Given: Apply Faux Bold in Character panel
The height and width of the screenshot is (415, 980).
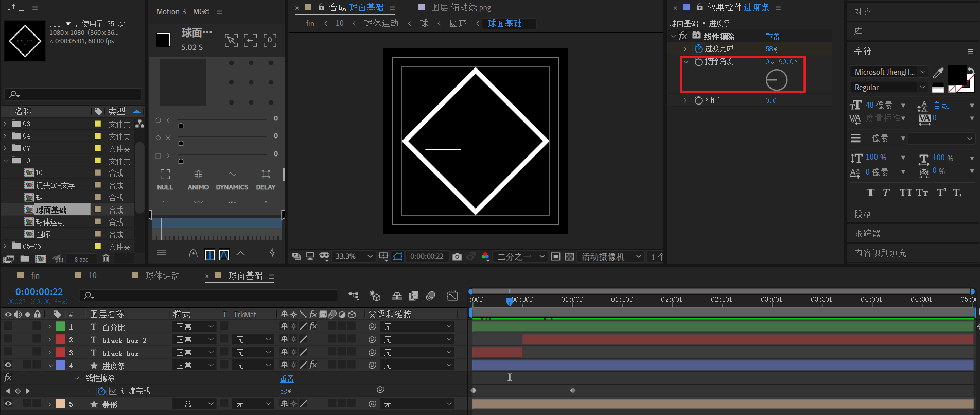Looking at the screenshot, I should click(x=870, y=193).
